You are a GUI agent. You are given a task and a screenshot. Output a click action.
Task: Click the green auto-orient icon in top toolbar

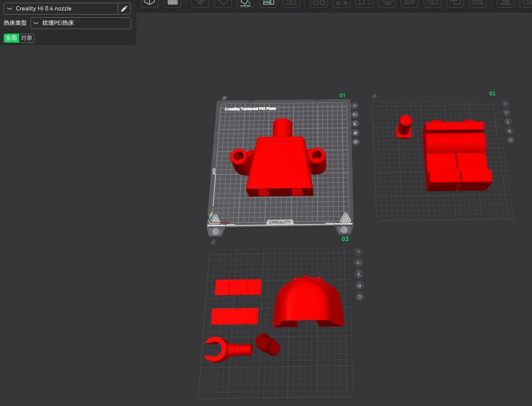(245, 3)
